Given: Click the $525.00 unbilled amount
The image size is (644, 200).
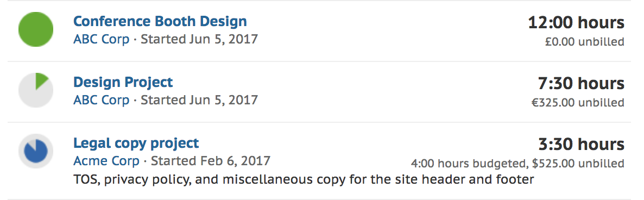Looking at the screenshot, I should pyautogui.click(x=578, y=164).
